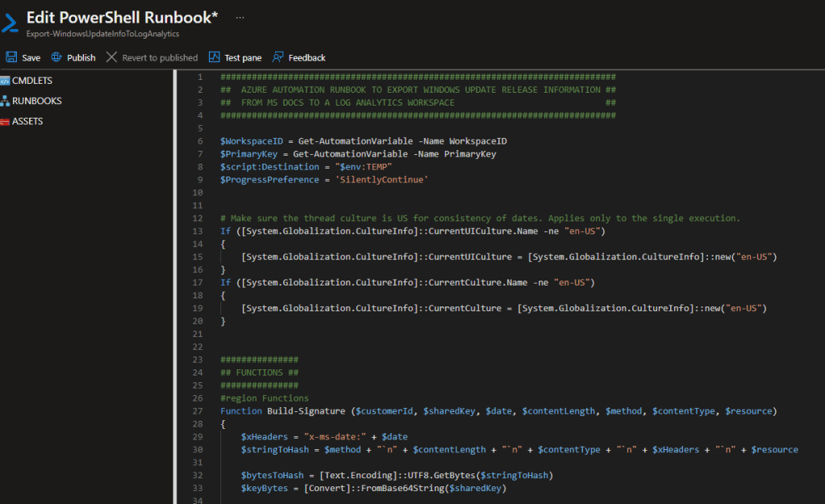Click line number 22 in the gutter
The width and height of the screenshot is (825, 504).
tap(198, 347)
